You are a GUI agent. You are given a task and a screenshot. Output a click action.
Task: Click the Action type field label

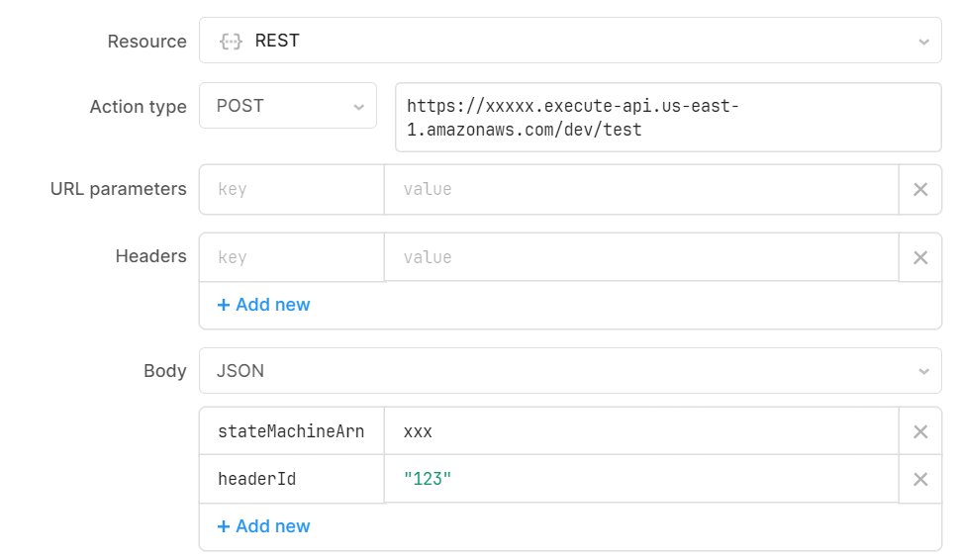click(x=139, y=107)
